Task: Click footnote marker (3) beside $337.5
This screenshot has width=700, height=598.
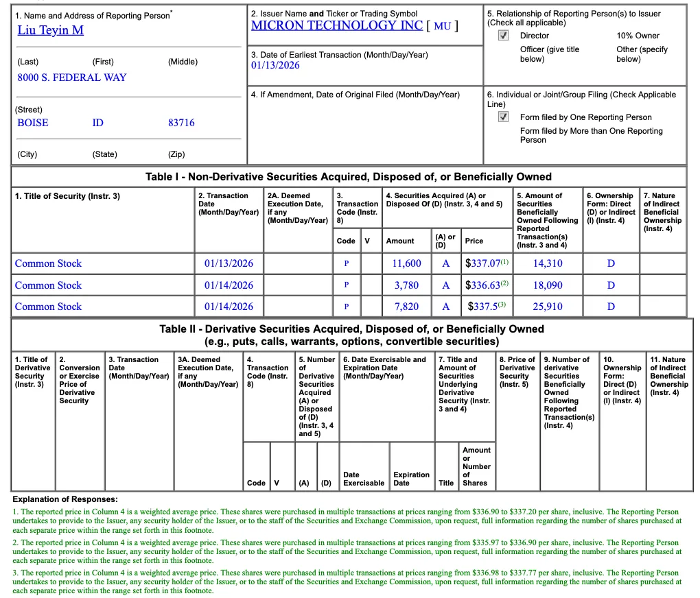Action: 502,304
